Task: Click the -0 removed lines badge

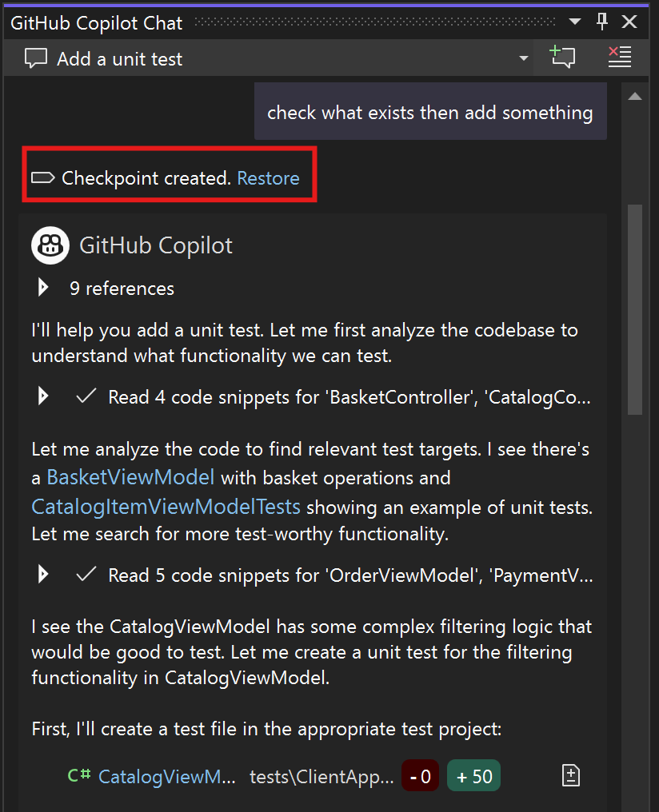Action: [x=420, y=776]
